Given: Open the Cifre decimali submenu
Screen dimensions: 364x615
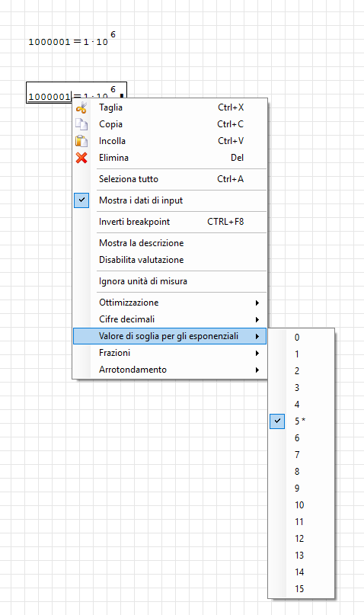Looking at the screenshot, I should (x=170, y=319).
